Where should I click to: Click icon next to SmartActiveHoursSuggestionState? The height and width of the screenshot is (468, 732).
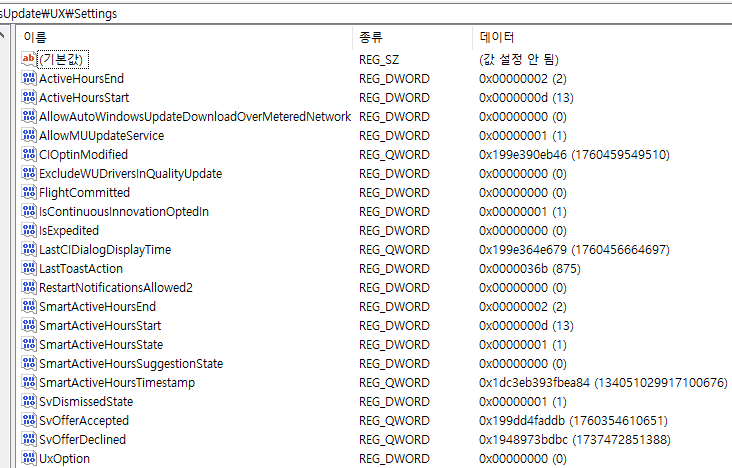(x=28, y=363)
